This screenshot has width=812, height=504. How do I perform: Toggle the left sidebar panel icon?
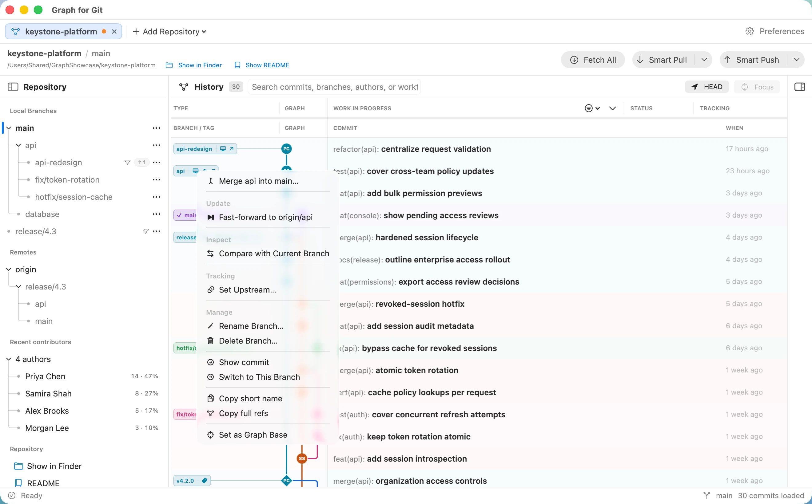[x=13, y=87]
